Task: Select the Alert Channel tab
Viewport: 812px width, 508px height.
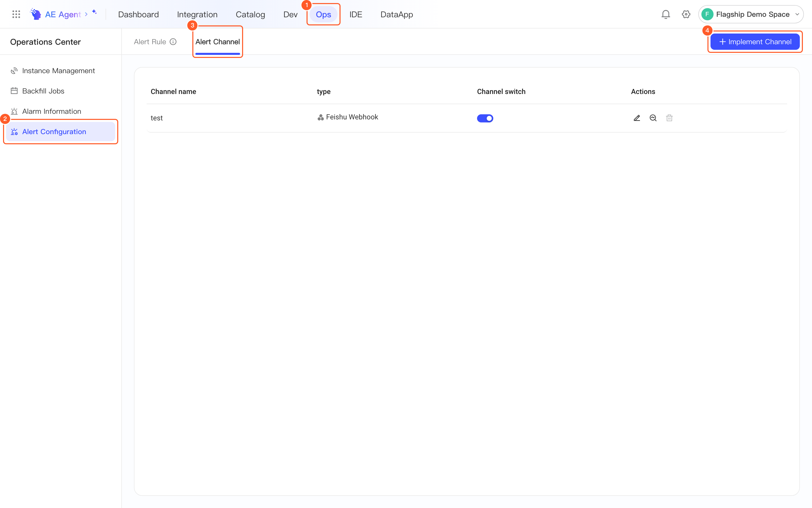Action: pyautogui.click(x=217, y=42)
